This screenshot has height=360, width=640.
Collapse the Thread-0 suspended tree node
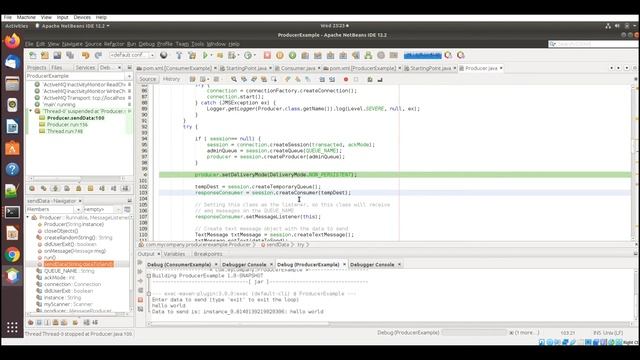tap(30, 111)
